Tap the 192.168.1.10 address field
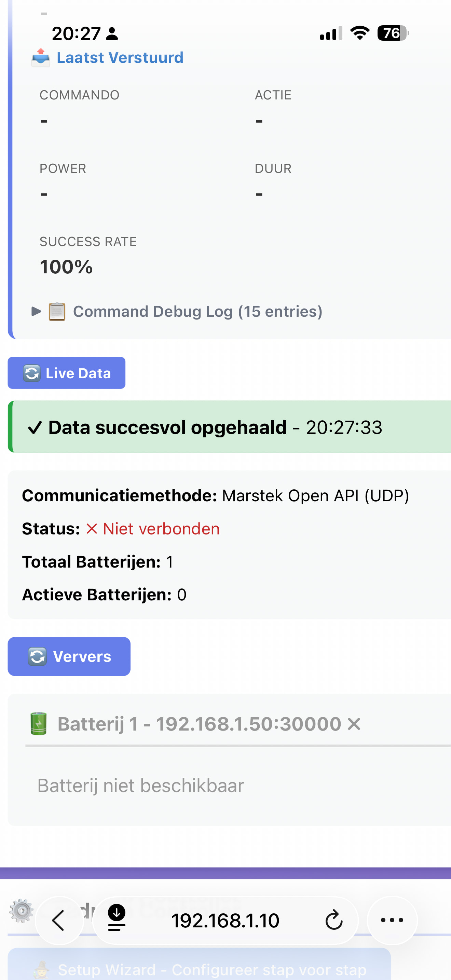 pyautogui.click(x=225, y=920)
